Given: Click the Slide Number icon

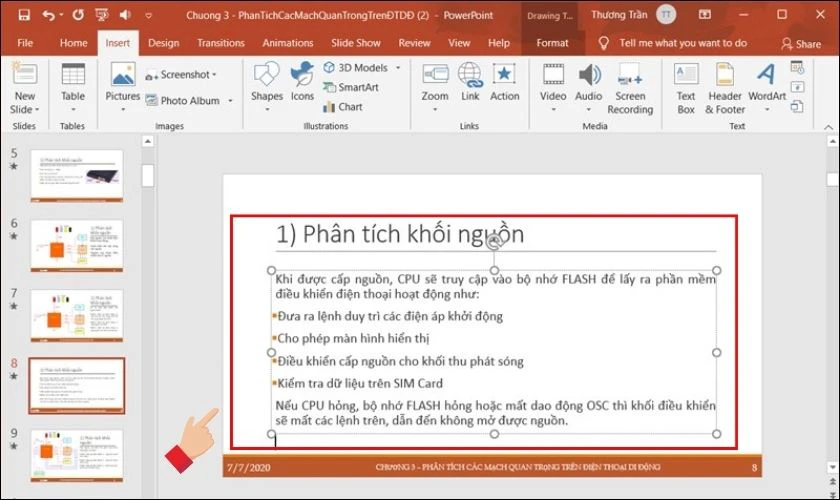Looking at the screenshot, I should click(x=797, y=87).
